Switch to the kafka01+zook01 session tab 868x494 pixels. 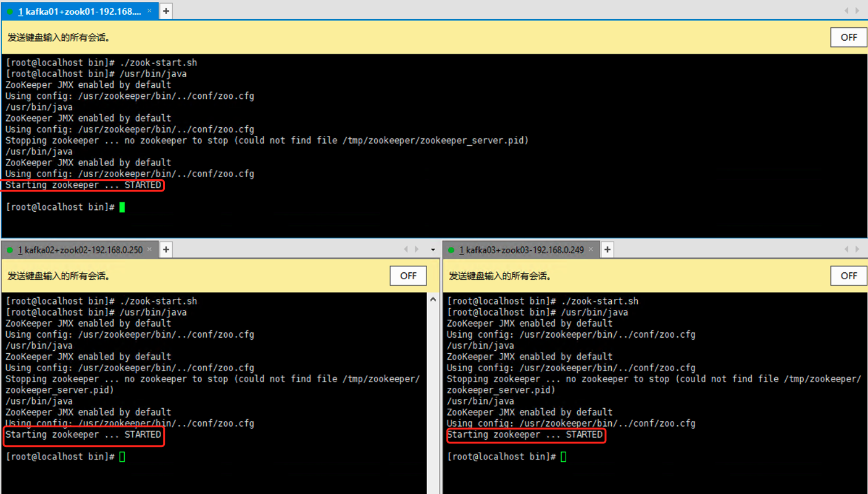click(79, 11)
